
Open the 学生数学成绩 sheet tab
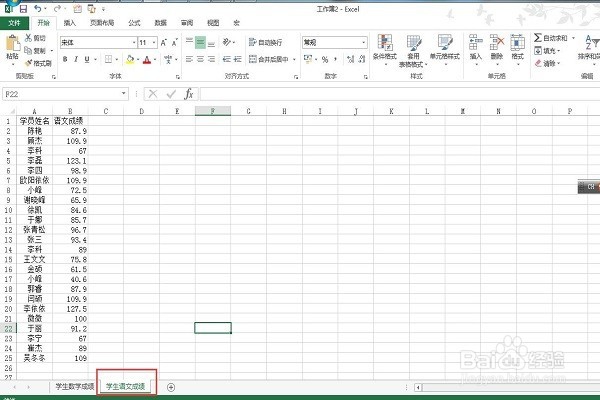[75, 387]
